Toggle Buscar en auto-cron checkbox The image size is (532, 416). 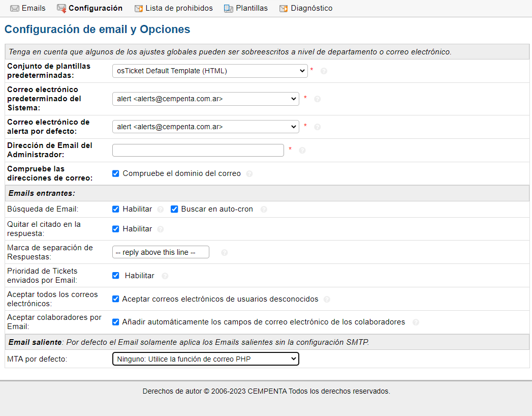pyautogui.click(x=174, y=209)
